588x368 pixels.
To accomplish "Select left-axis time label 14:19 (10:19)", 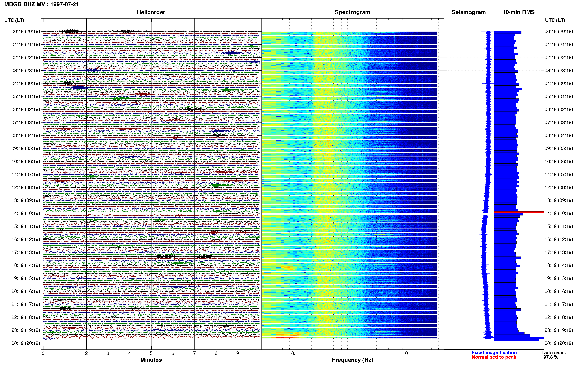I will [x=26, y=213].
